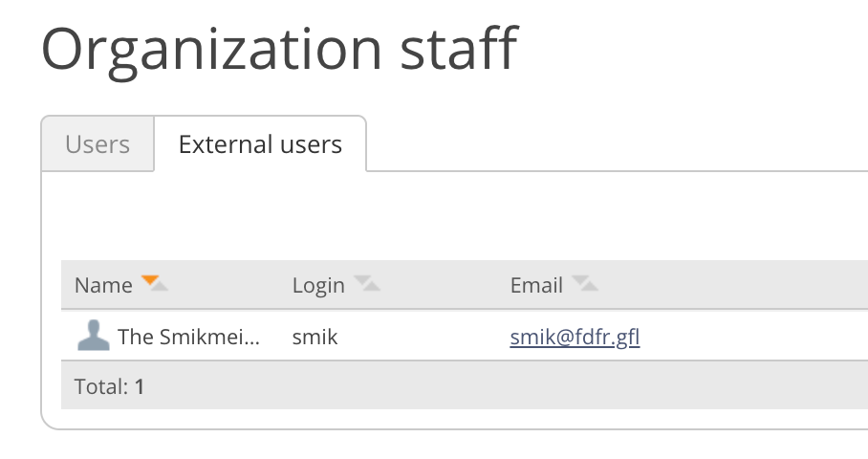Screen dimensions: 868x459
Task: Click the Name column header label
Action: coord(103,285)
